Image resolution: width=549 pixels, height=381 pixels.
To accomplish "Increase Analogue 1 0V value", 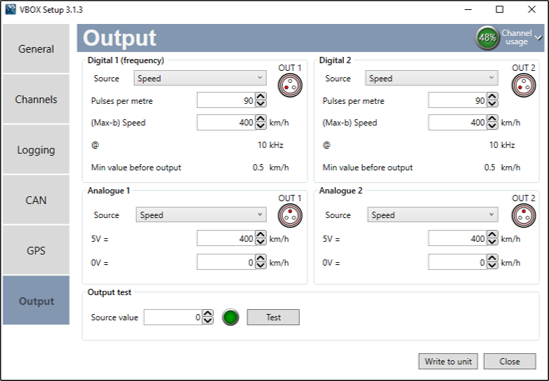I will (x=260, y=258).
